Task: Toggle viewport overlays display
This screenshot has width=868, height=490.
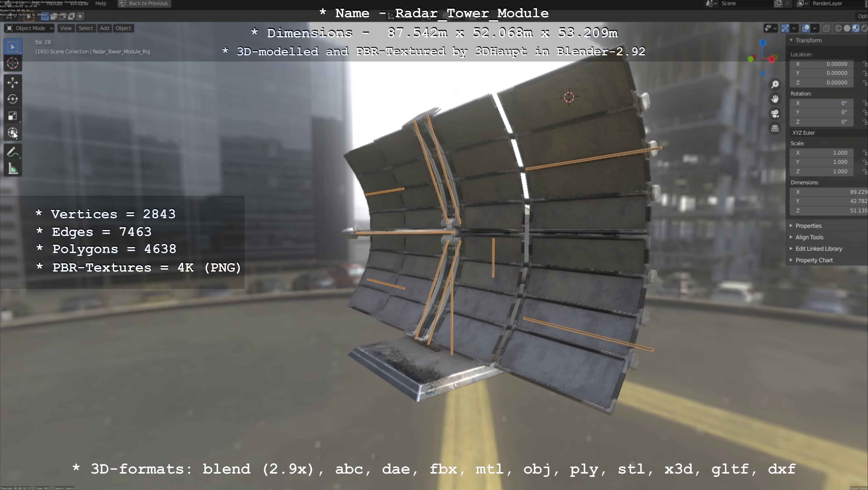Action: click(x=806, y=28)
